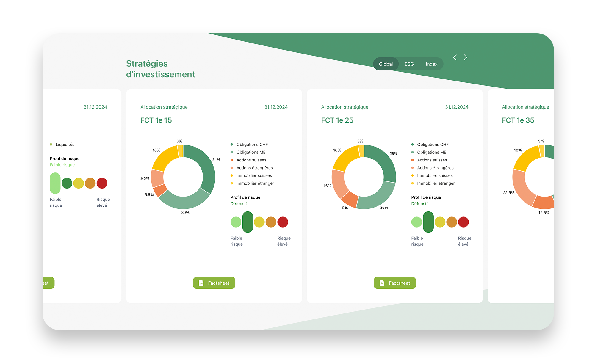The width and height of the screenshot is (595, 364).
Task: Open Factsheet for FCT 1e 25
Action: click(x=395, y=283)
